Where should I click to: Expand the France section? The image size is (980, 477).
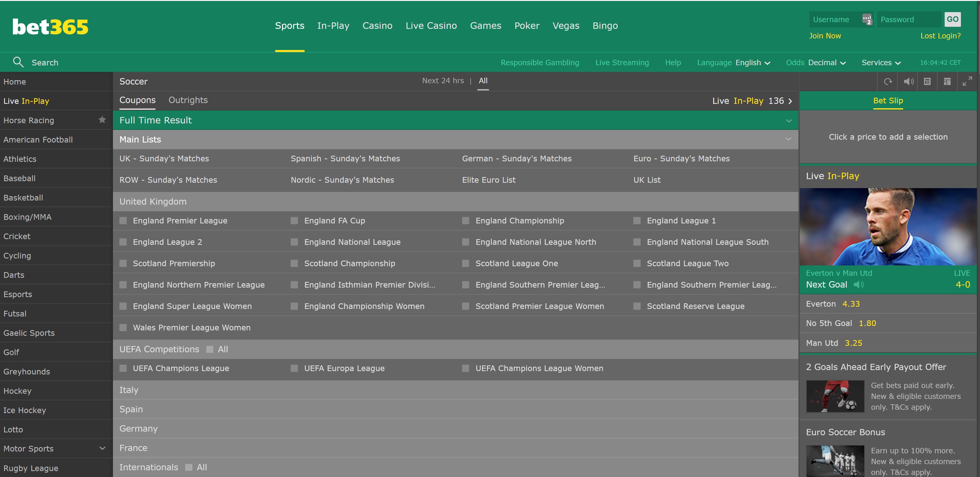coord(455,448)
